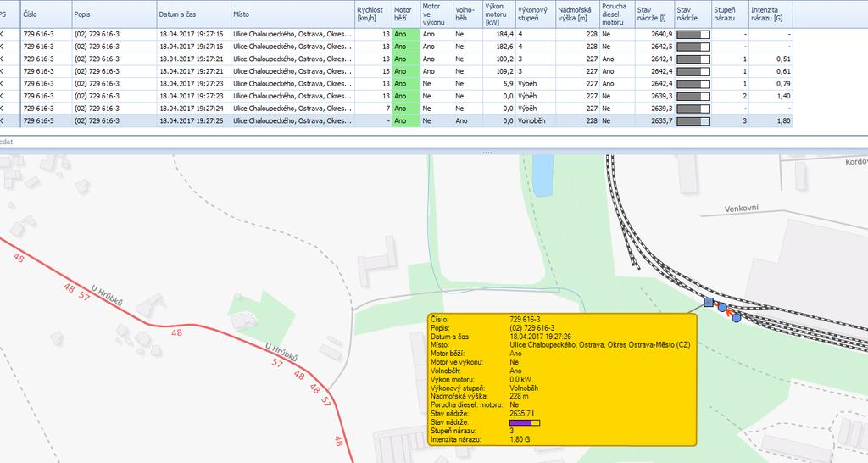The width and height of the screenshot is (868, 463).
Task: Click the tooltip address Okres Ostrava-Město (CZ)
Action: 649,344
